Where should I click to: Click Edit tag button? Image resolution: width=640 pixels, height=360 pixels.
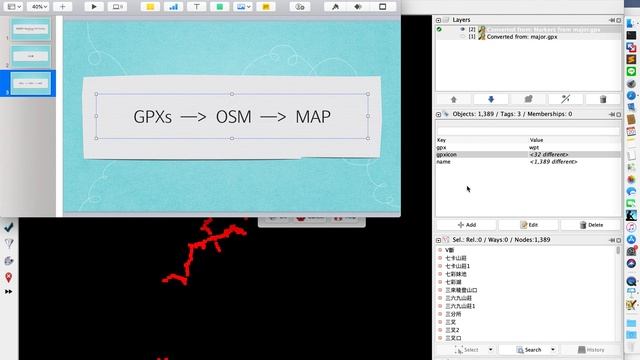(x=529, y=225)
